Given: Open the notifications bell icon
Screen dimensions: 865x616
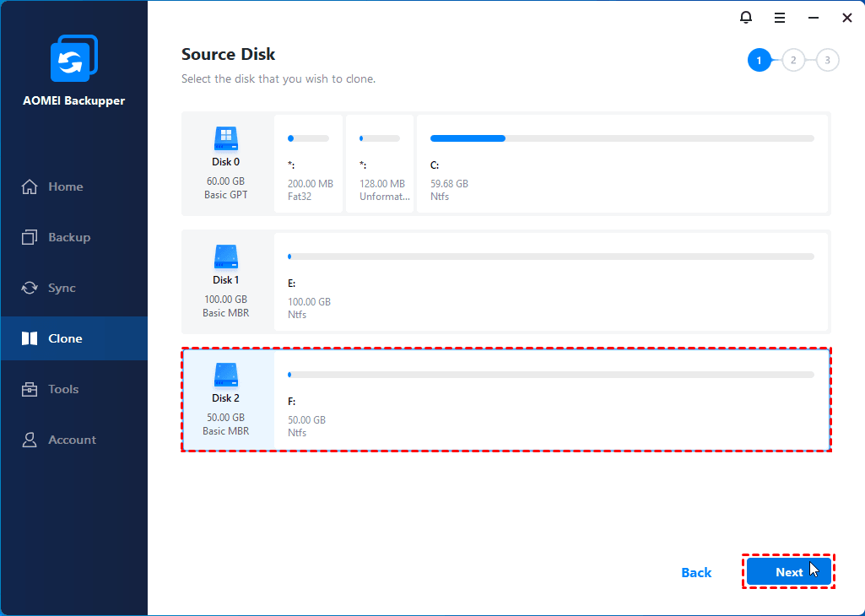Looking at the screenshot, I should coord(746,18).
